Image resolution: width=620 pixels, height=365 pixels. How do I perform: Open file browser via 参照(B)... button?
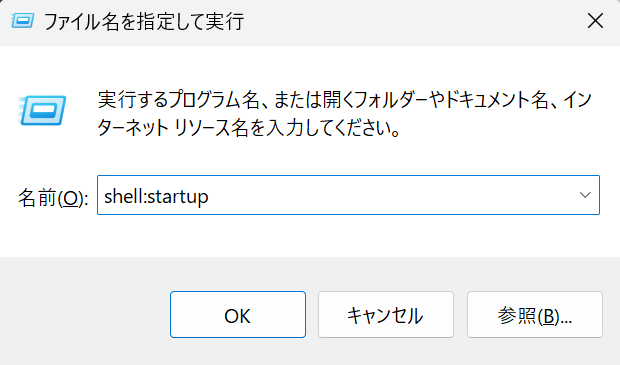[535, 315]
